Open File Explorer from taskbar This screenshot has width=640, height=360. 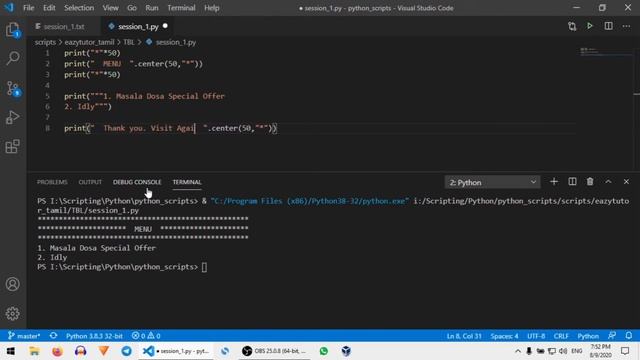(34, 351)
